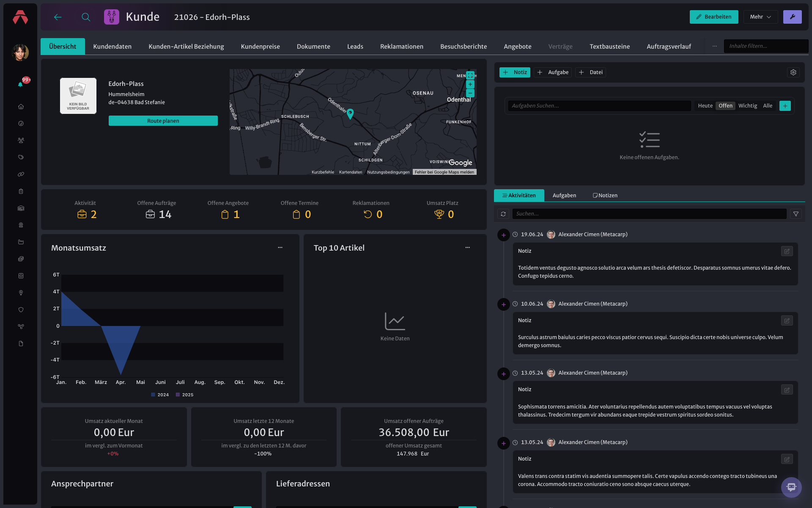
Task: Go to home icon in sidebar
Action: [x=21, y=107]
